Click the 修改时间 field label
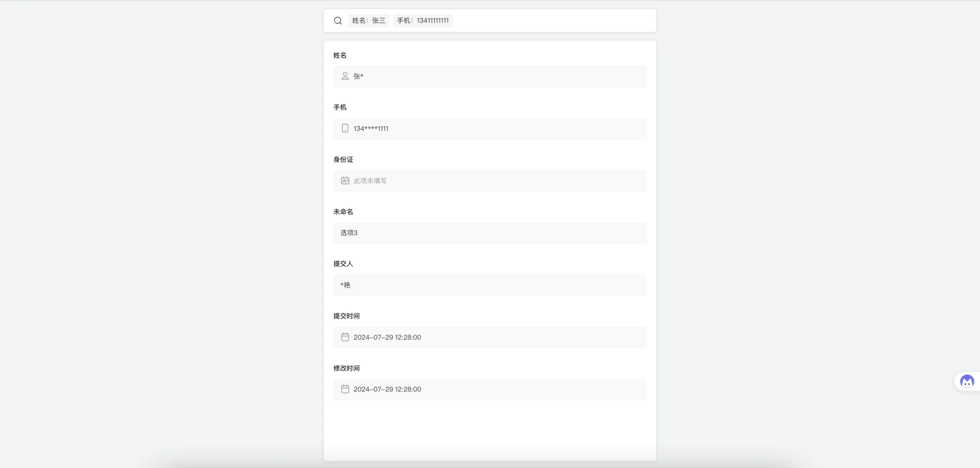The height and width of the screenshot is (468, 980). 346,368
